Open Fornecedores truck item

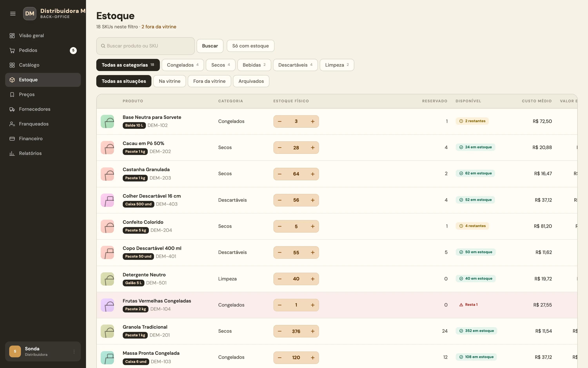pyautogui.click(x=43, y=109)
